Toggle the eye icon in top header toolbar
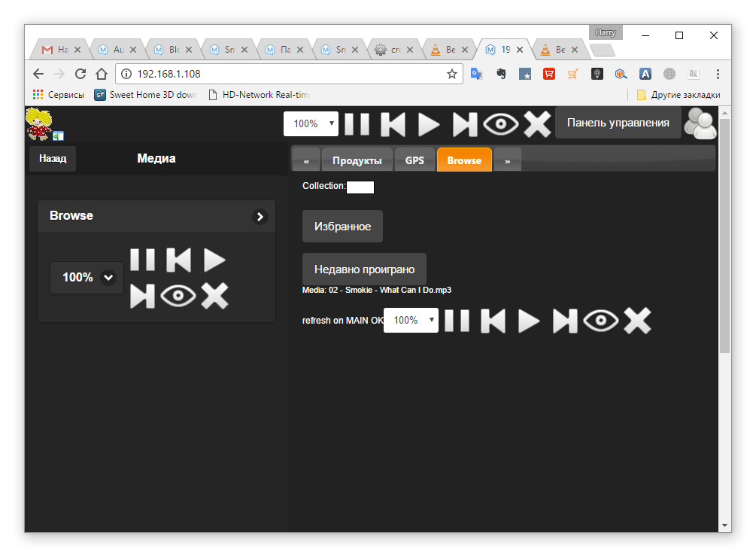The image size is (756, 557). coord(501,124)
